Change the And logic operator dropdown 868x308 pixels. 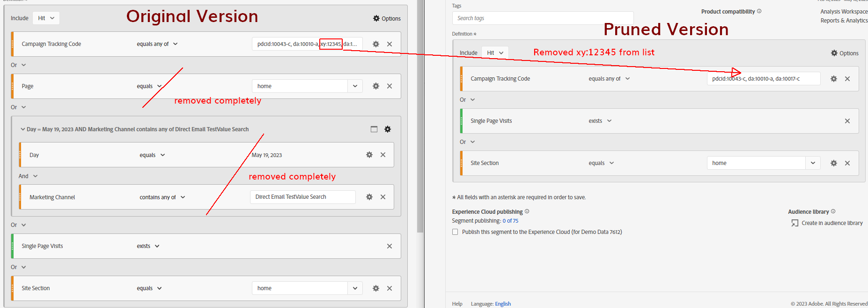pyautogui.click(x=28, y=176)
